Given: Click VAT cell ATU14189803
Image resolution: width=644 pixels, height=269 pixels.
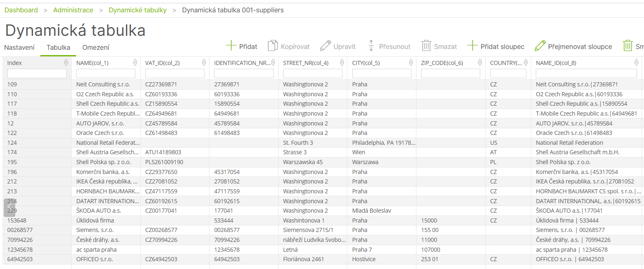Looking at the screenshot, I should coord(175,152).
